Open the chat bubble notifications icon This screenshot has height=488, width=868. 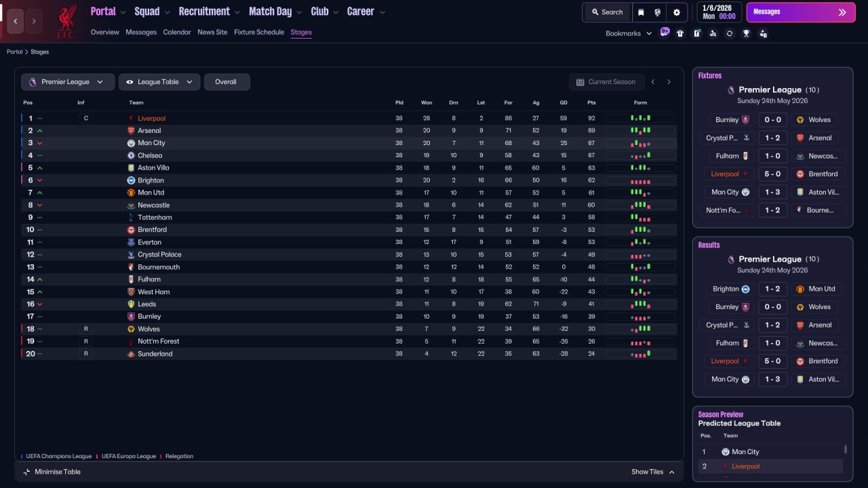pyautogui.click(x=665, y=32)
